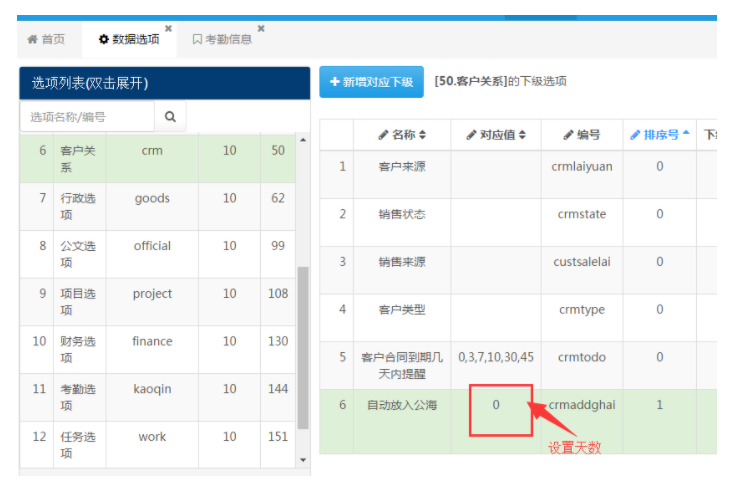Click the 客户合同到期几天内提醒 cell
The height and width of the screenshot is (488, 744).
tap(402, 366)
